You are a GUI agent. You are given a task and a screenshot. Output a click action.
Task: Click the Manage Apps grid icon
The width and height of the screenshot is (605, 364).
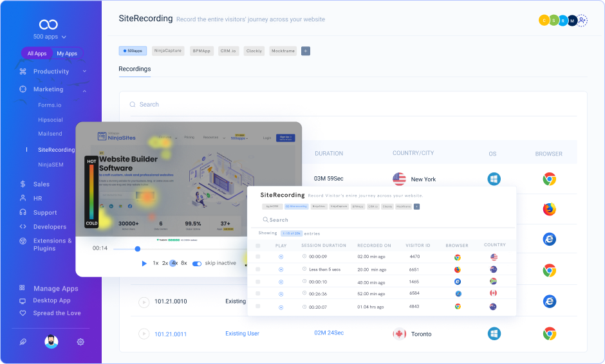(x=23, y=289)
